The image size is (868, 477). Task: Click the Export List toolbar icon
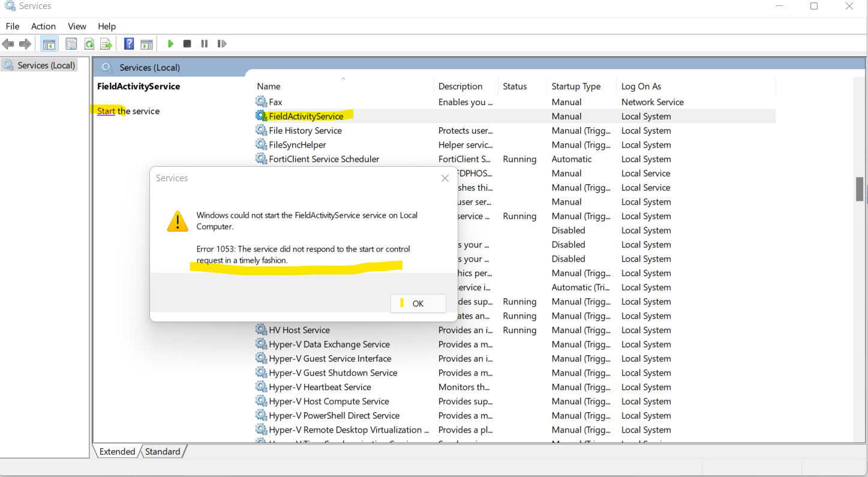tap(106, 44)
